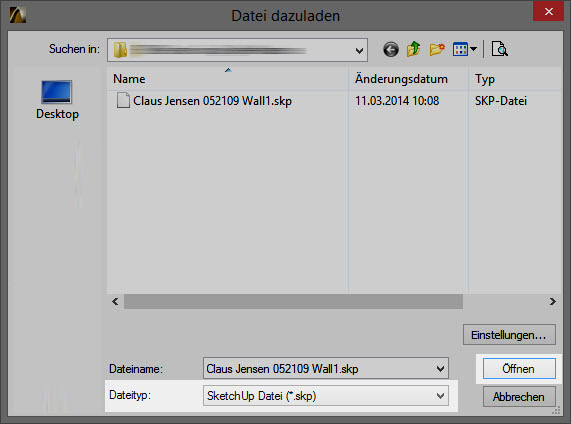The height and width of the screenshot is (424, 571).
Task: Go back with the round arrow icon
Action: [391, 50]
